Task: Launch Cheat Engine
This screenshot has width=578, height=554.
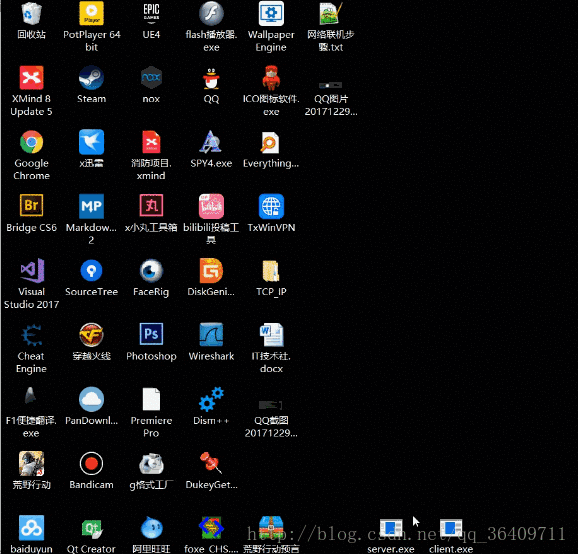Action: coord(31,335)
